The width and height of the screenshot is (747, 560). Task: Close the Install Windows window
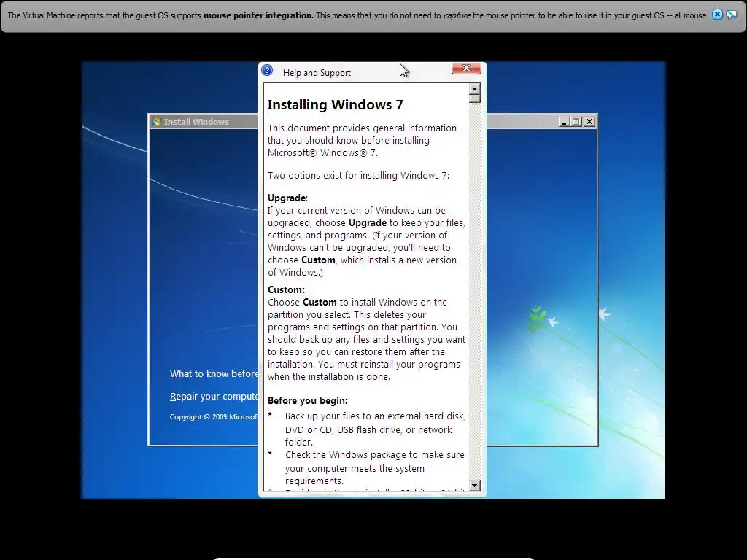point(589,122)
